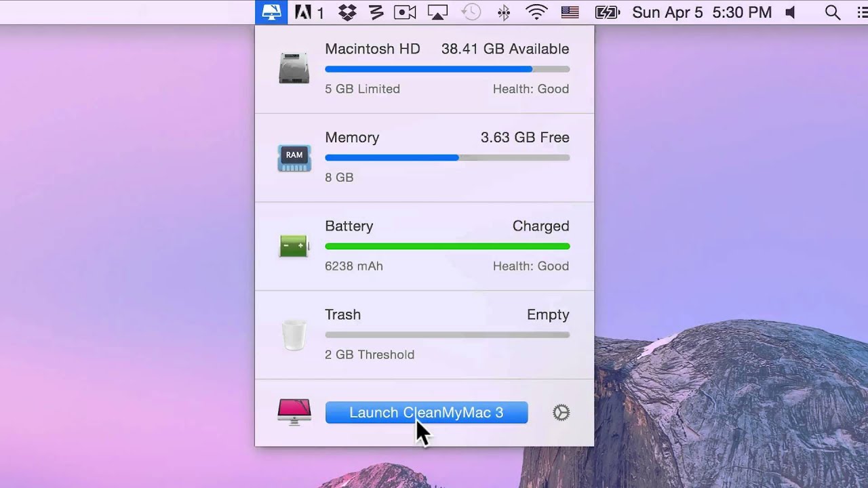Launch CleanMyMac 3

pos(427,413)
